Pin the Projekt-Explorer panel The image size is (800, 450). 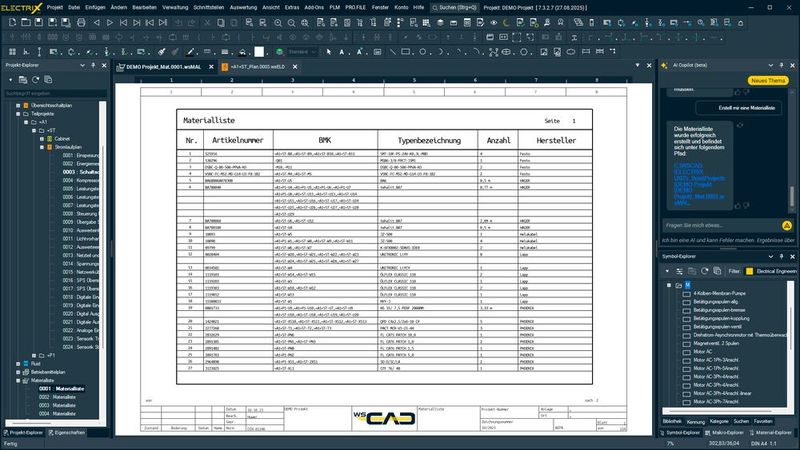coord(93,65)
